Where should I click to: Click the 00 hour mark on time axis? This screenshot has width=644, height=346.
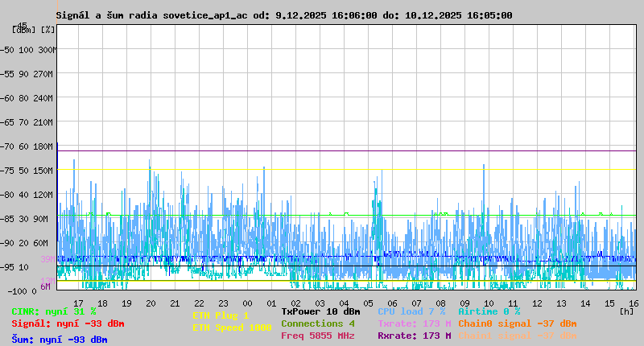tap(247, 303)
